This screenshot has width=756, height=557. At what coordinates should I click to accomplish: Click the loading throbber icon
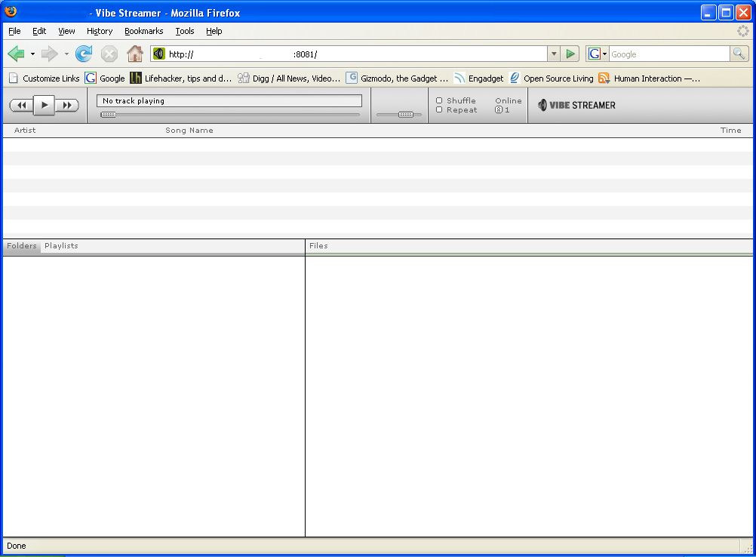click(x=743, y=31)
